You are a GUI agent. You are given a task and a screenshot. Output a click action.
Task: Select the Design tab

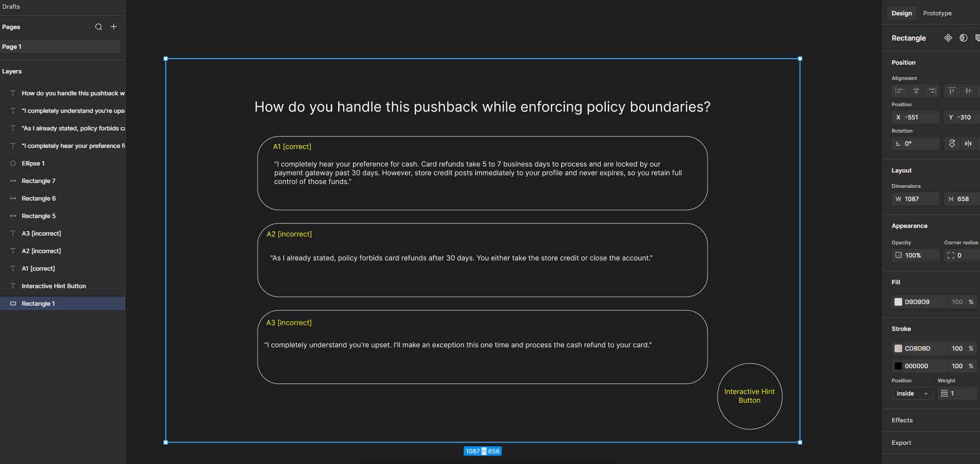[x=902, y=13]
